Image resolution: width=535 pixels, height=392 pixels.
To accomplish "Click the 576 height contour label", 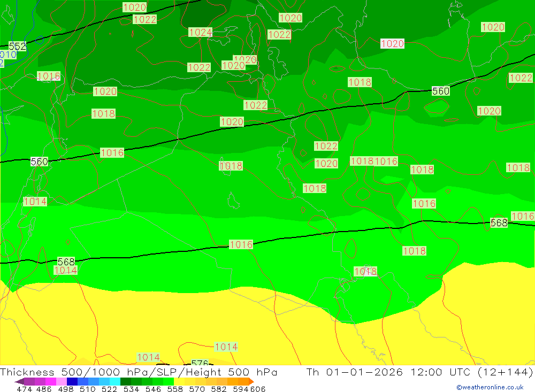I will [x=200, y=363].
